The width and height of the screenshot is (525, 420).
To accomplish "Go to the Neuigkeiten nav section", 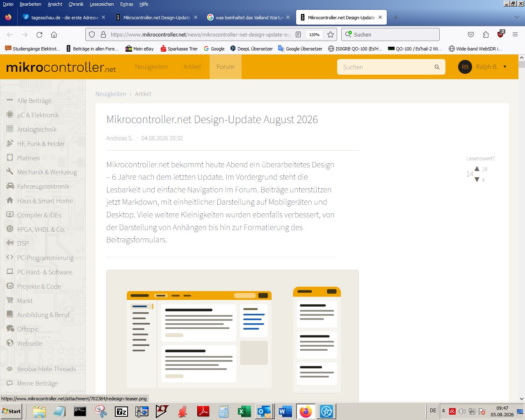I will [151, 67].
